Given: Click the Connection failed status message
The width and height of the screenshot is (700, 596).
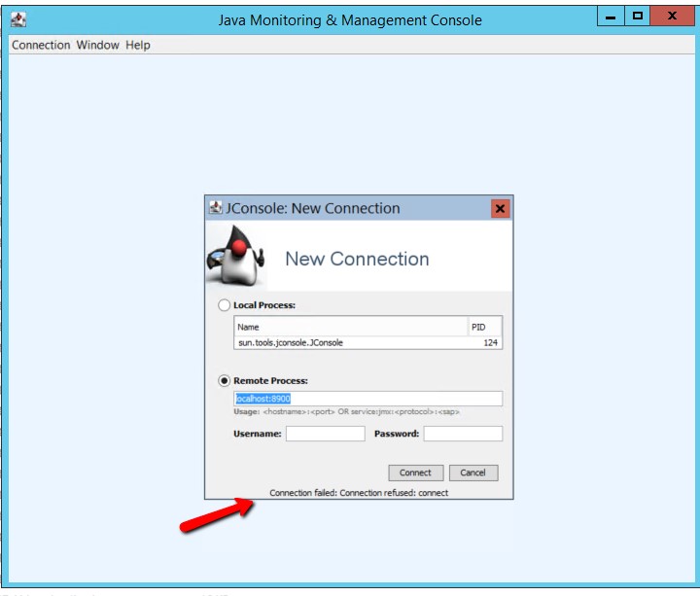Looking at the screenshot, I should click(x=359, y=493).
